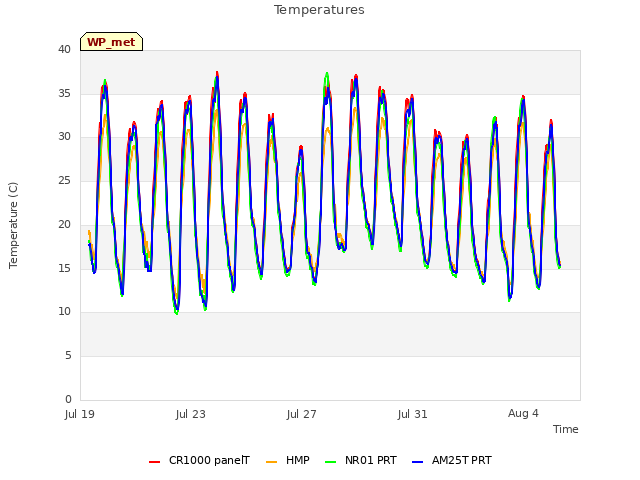Click the Temperature (C) axis title
The image size is (640, 480).
coord(13,225)
